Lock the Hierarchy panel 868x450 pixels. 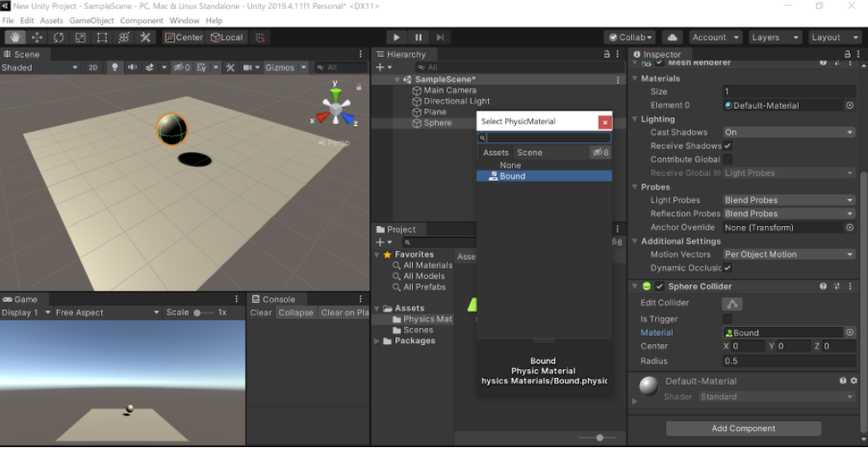606,54
